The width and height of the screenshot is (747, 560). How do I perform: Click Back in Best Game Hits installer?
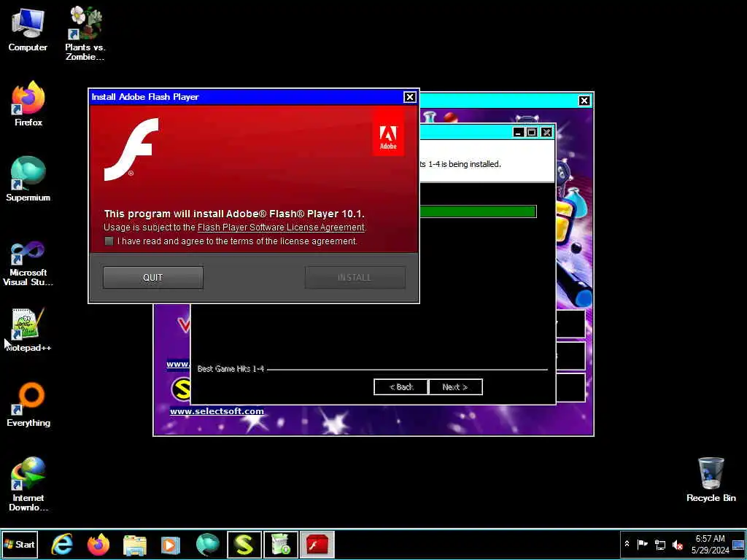(401, 386)
